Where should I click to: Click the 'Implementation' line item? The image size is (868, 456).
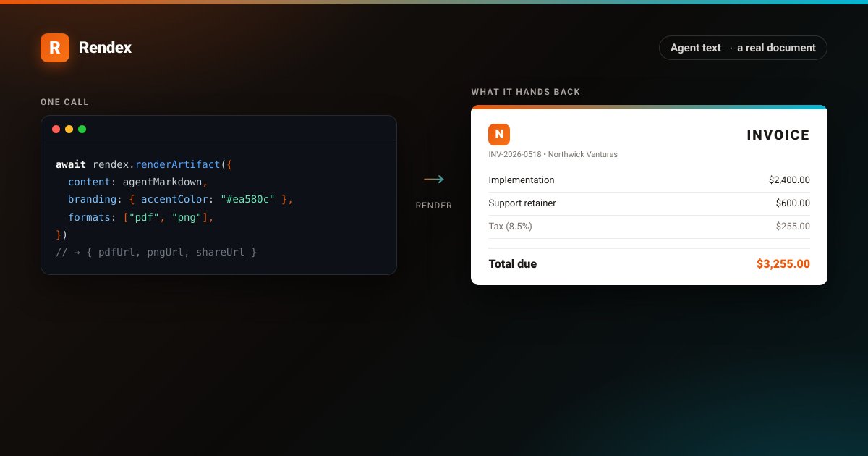522,180
